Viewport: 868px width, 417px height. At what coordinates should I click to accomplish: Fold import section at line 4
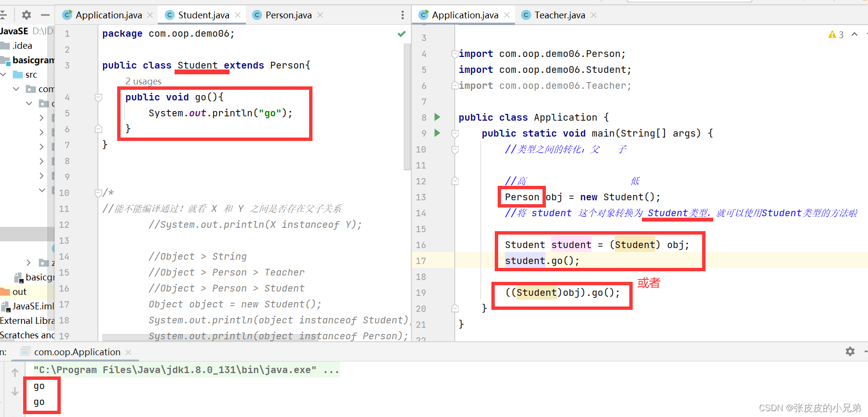point(455,54)
